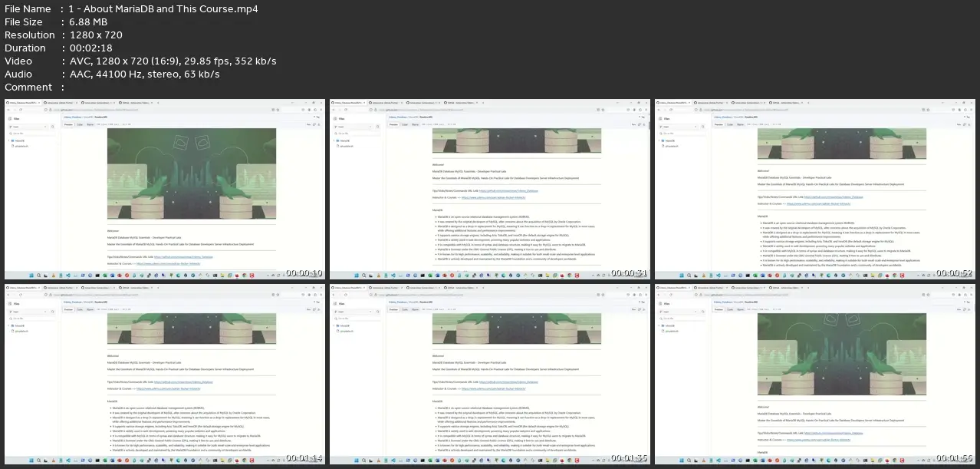The width and height of the screenshot is (980, 469).
Task: Click download raw file icon in the 00:00:10 frame
Action: 319,124
